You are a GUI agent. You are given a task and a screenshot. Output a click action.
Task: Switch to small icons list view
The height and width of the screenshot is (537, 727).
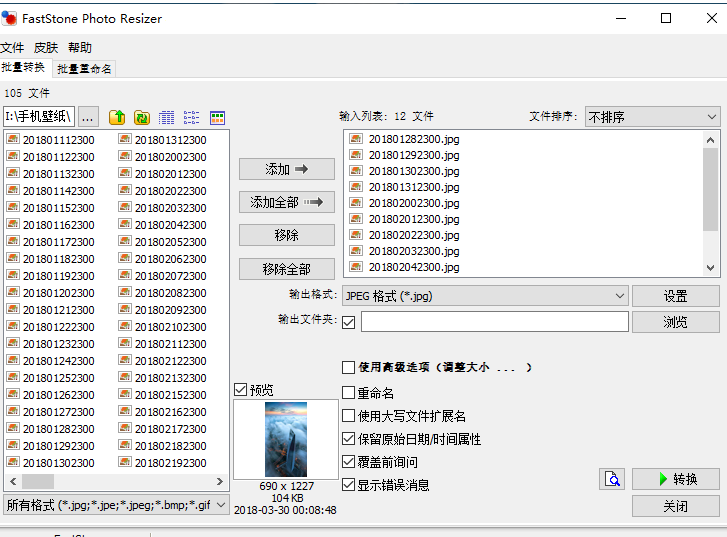pyautogui.click(x=191, y=117)
